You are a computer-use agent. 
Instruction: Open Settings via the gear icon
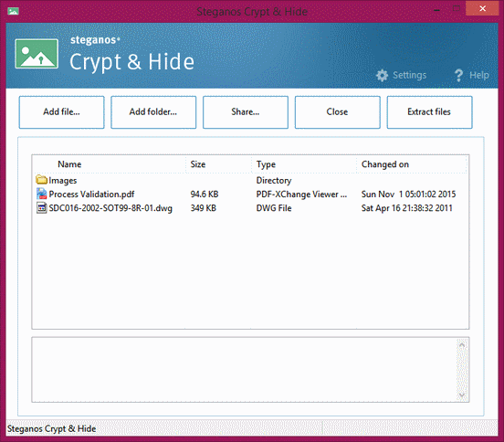tap(382, 75)
